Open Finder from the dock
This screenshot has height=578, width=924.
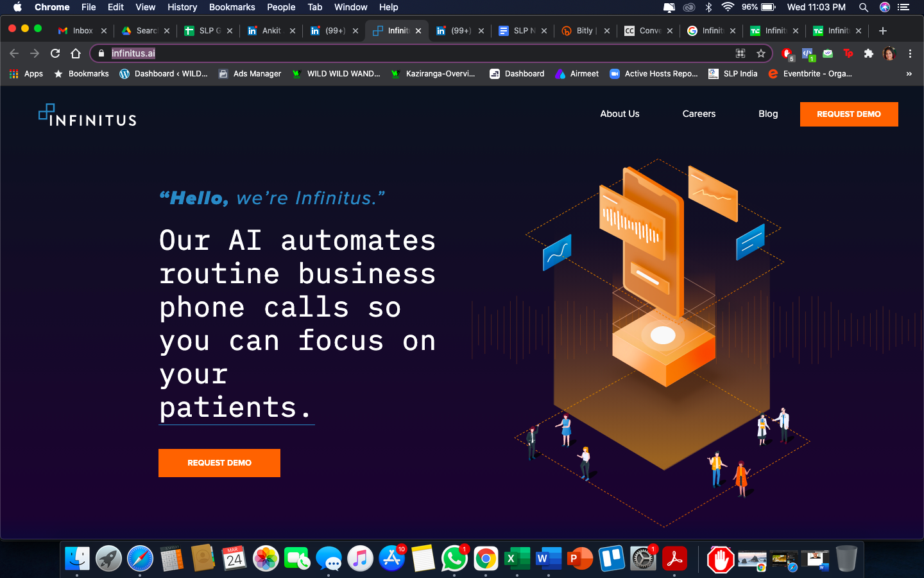[77, 558]
